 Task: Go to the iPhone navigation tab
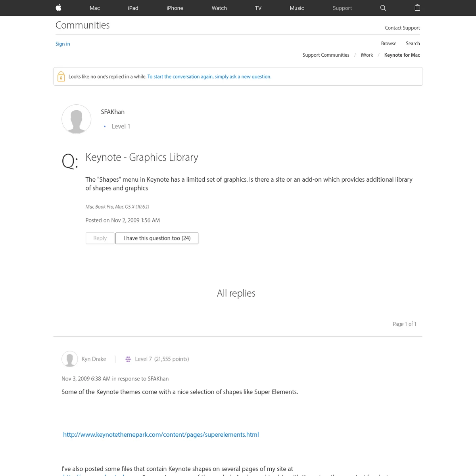click(x=175, y=8)
